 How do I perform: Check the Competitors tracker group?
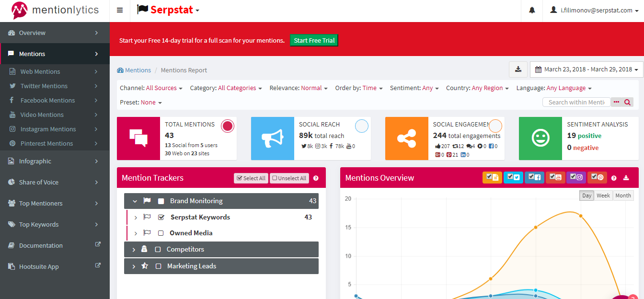click(158, 250)
